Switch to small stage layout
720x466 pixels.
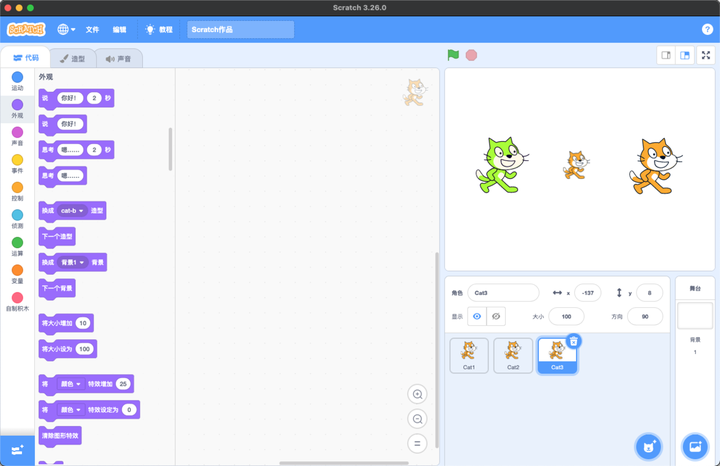point(666,56)
